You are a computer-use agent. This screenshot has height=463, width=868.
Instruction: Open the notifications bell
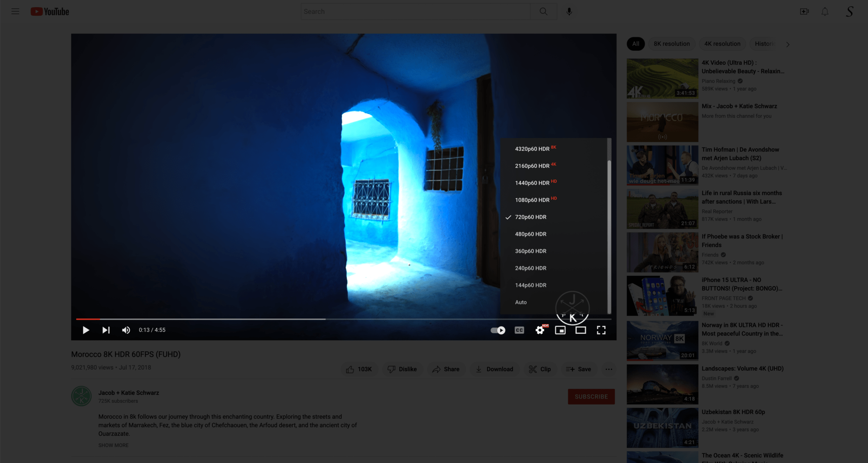pyautogui.click(x=825, y=11)
